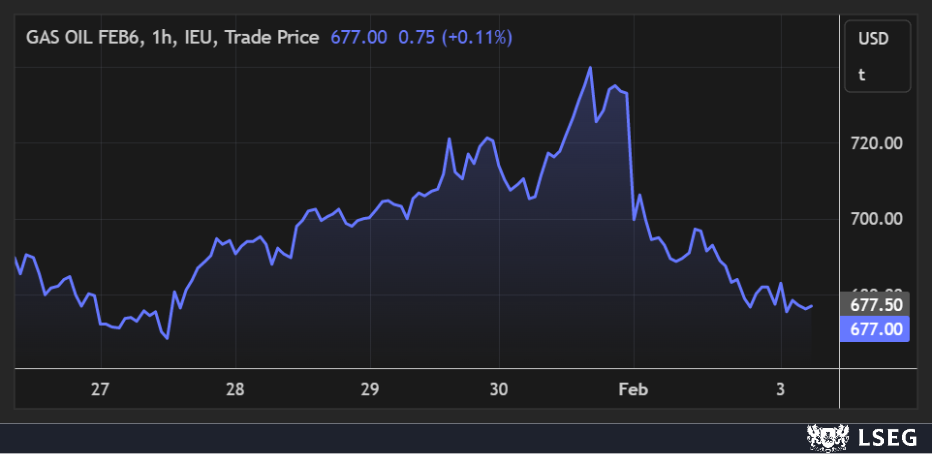Click the 28 date label on time axis

pyautogui.click(x=235, y=389)
